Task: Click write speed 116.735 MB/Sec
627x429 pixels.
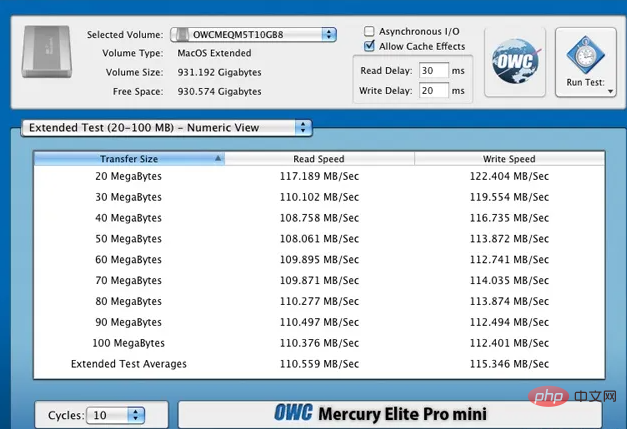Action: click(509, 218)
